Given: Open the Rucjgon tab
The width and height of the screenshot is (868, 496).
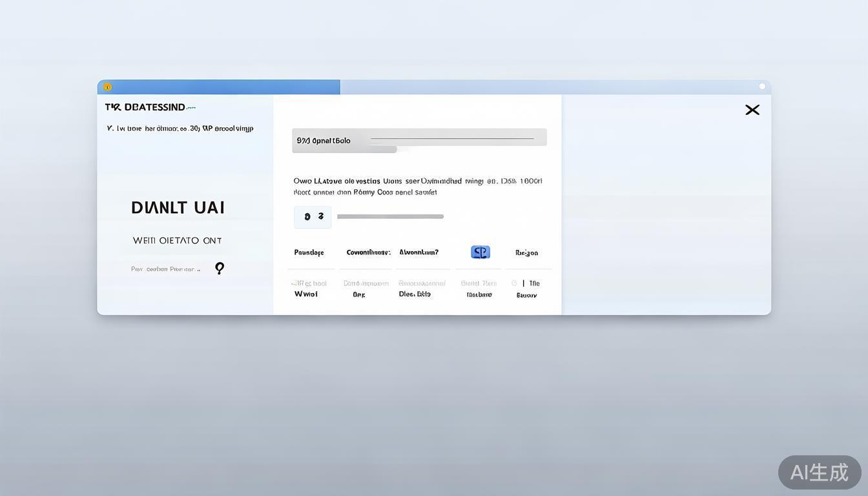Looking at the screenshot, I should click(526, 253).
